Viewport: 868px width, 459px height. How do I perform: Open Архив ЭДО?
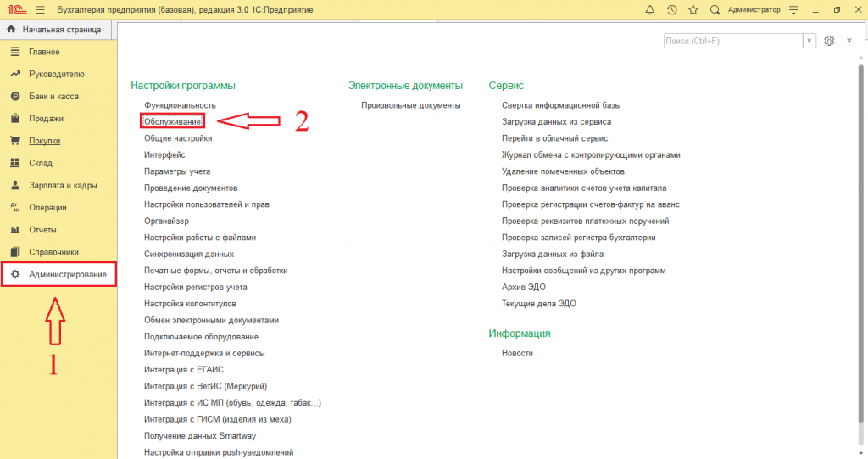(524, 287)
